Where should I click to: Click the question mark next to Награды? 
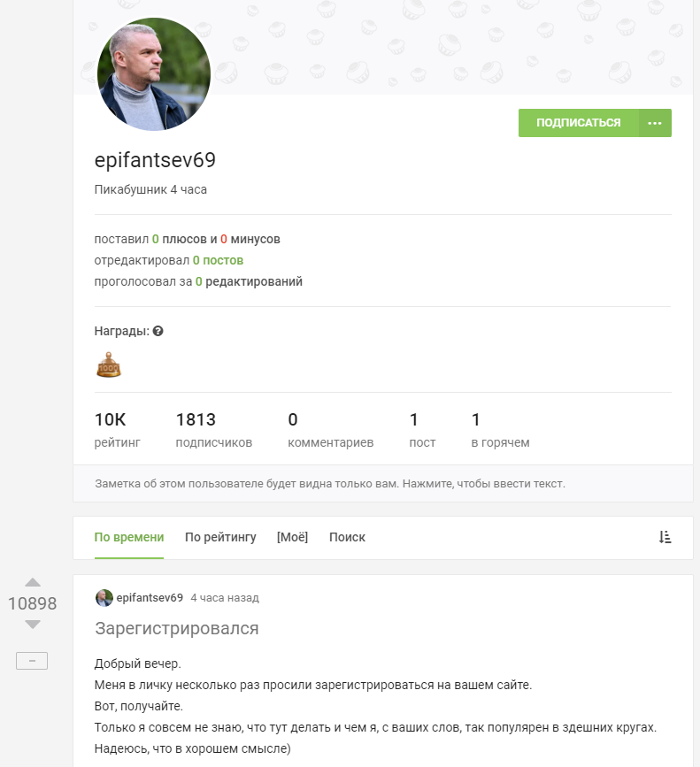coord(158,331)
